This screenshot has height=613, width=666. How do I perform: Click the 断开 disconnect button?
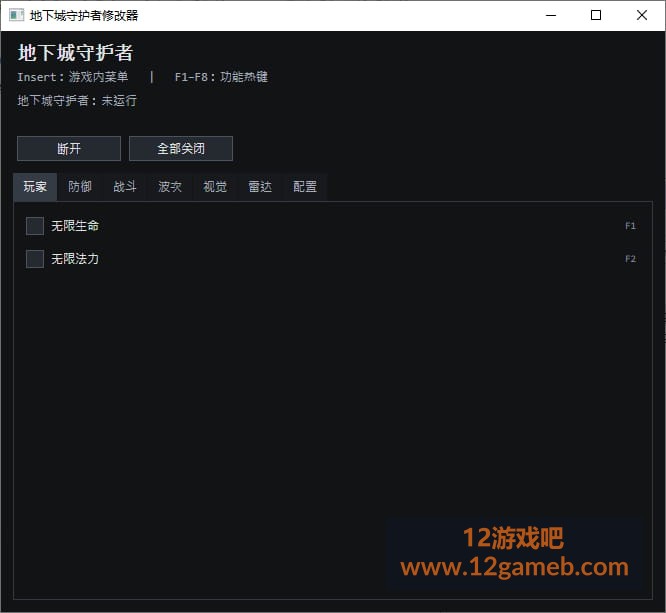tap(69, 149)
